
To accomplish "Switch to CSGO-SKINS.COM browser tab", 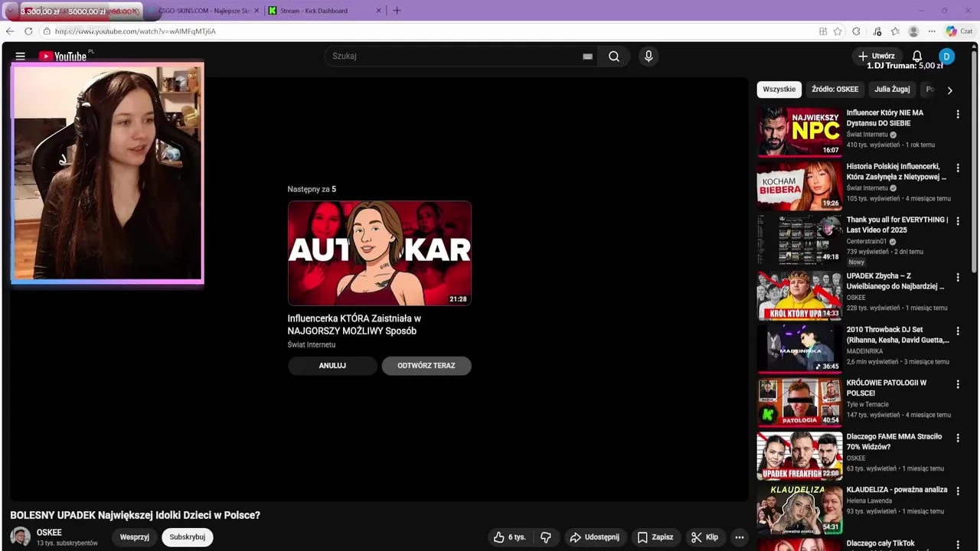I will (x=203, y=11).
